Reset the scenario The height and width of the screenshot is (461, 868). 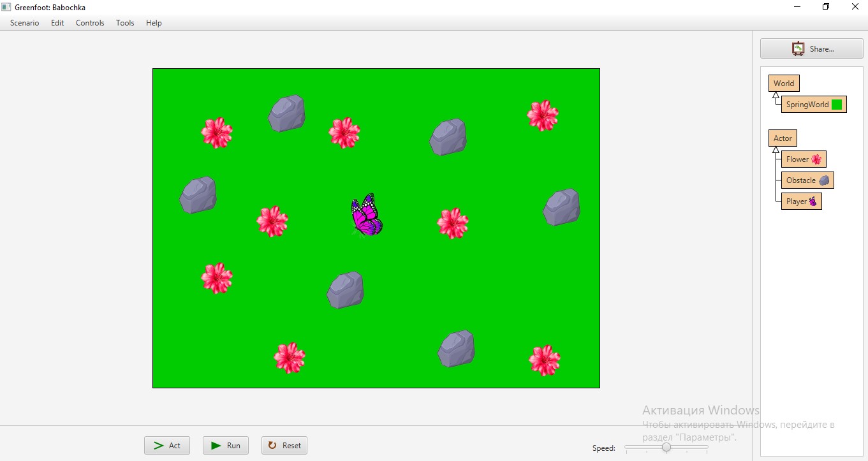click(x=284, y=446)
